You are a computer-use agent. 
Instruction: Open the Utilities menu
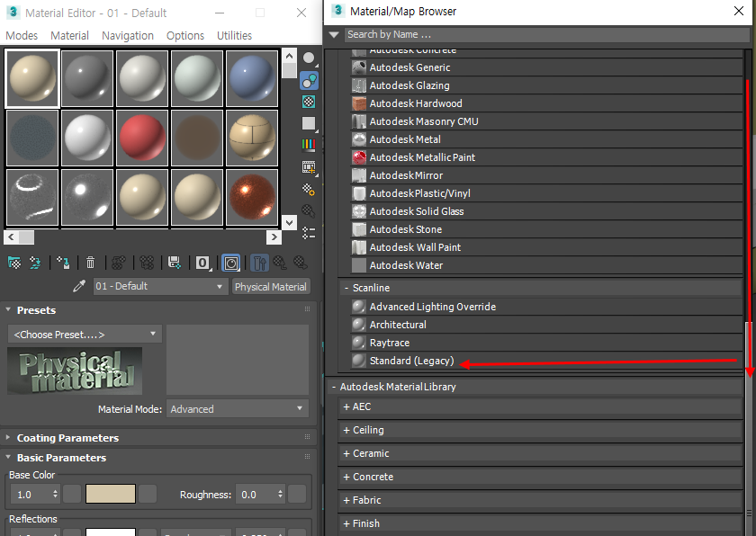click(234, 36)
